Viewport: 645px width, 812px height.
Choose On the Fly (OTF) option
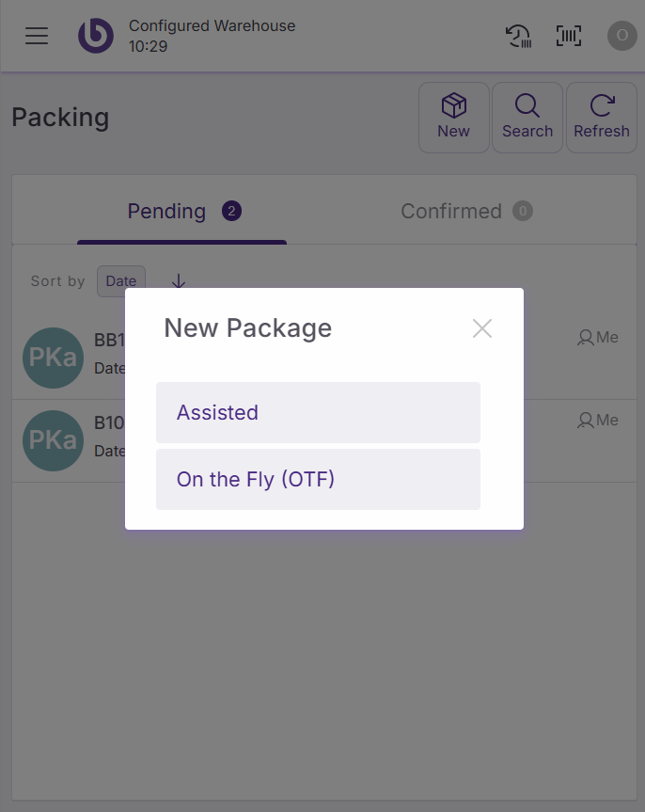coord(318,479)
